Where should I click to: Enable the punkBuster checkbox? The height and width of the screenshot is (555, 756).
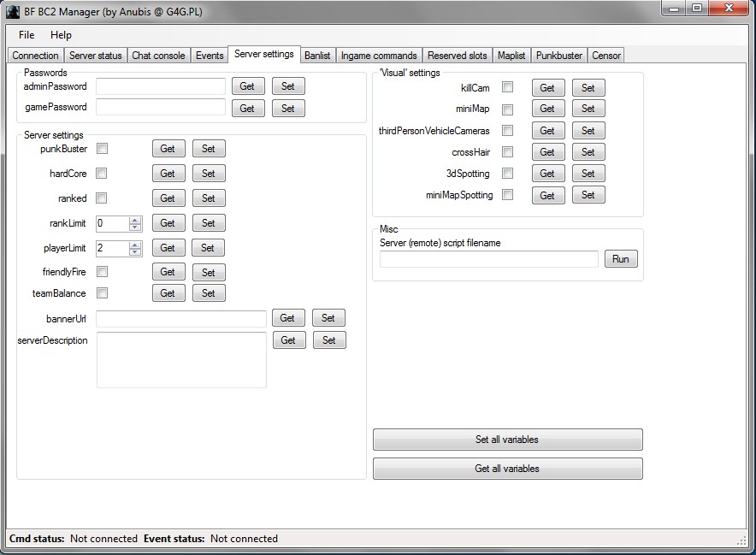[x=102, y=149]
